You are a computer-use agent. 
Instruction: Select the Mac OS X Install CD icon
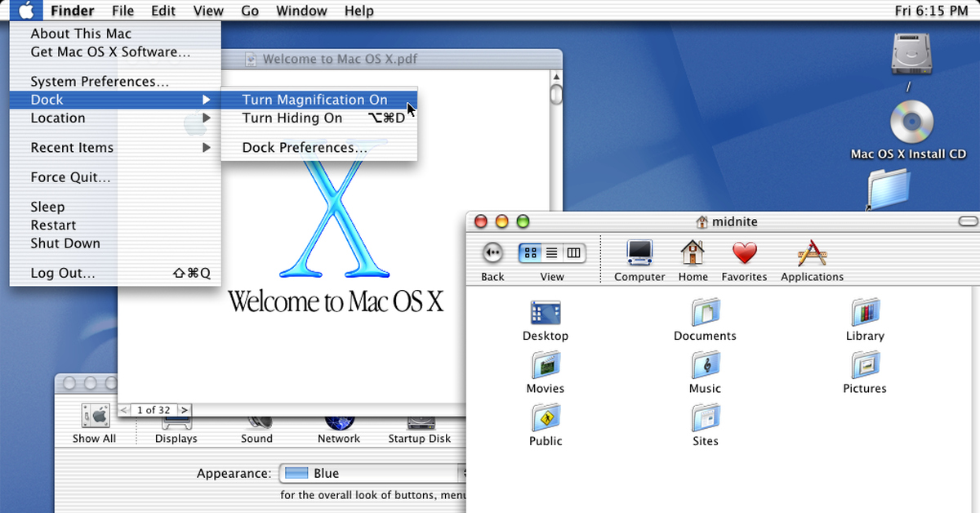911,124
